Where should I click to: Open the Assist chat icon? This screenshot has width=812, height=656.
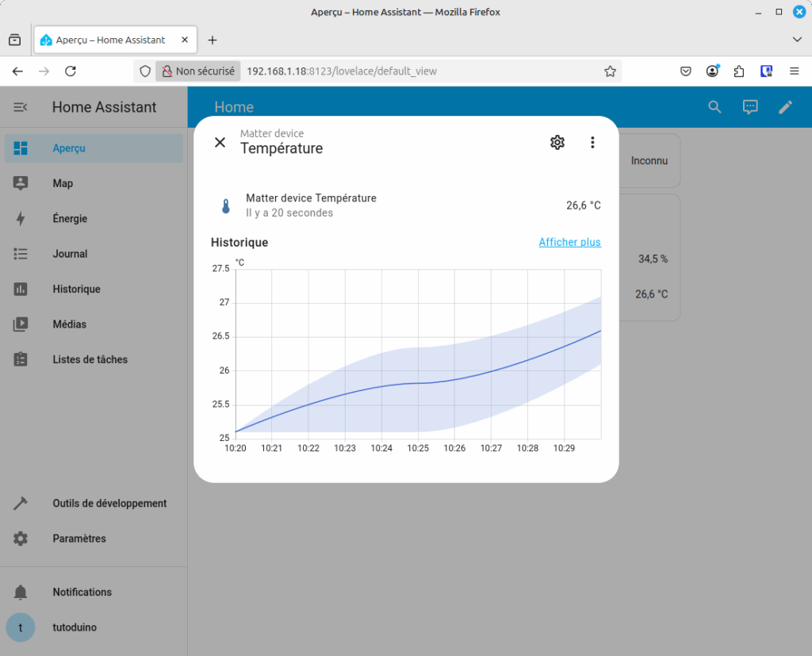coord(750,107)
